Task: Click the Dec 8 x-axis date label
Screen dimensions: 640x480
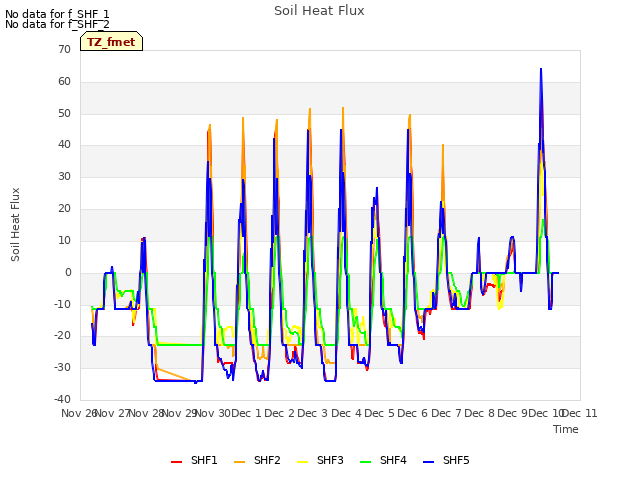Action: coord(480,413)
